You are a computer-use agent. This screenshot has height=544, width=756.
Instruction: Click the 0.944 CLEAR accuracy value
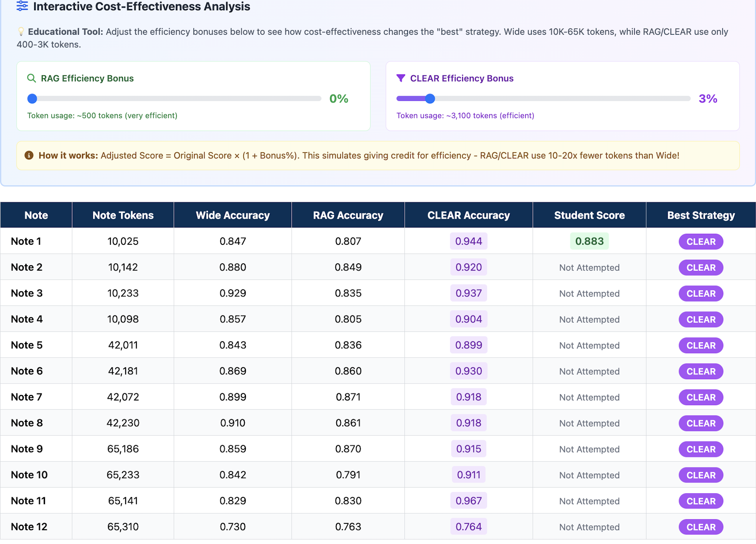pos(468,241)
